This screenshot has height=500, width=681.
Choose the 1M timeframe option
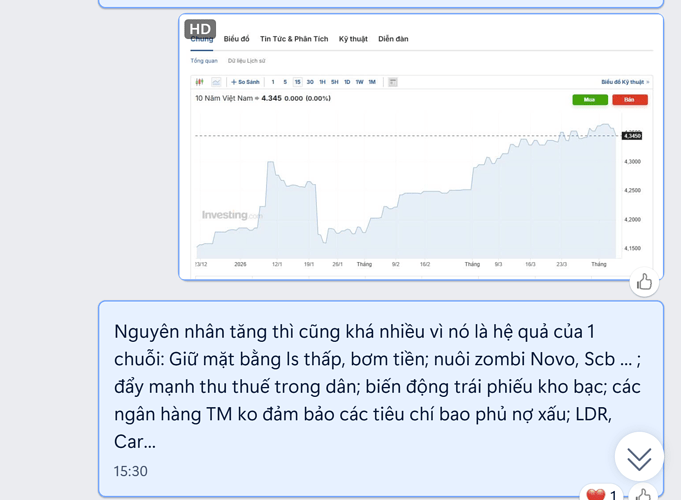tap(372, 82)
